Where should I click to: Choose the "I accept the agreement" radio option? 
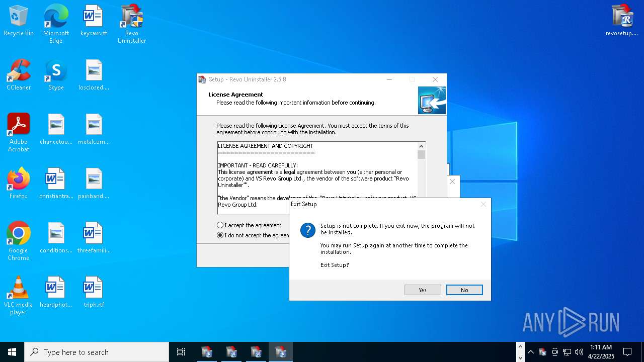coord(250,225)
